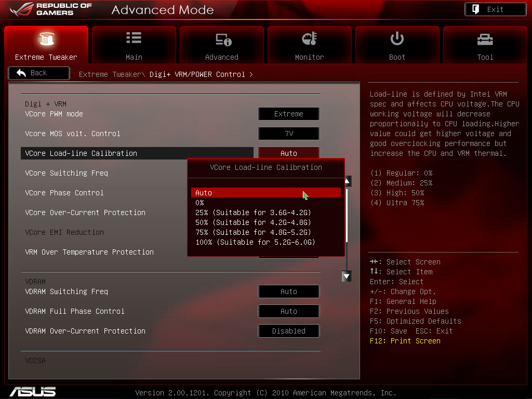Select Auto in Load-line Calibration popup

tap(265, 193)
